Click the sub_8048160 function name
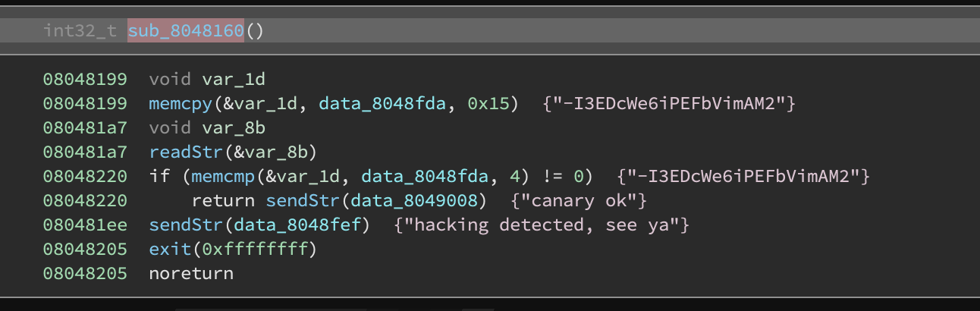The height and width of the screenshot is (311, 980). point(185,31)
